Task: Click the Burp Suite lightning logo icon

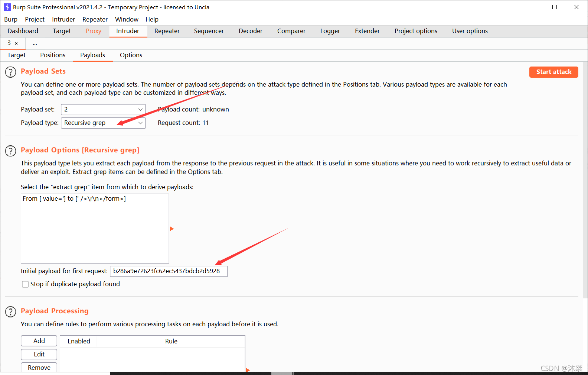Action: tap(7, 7)
